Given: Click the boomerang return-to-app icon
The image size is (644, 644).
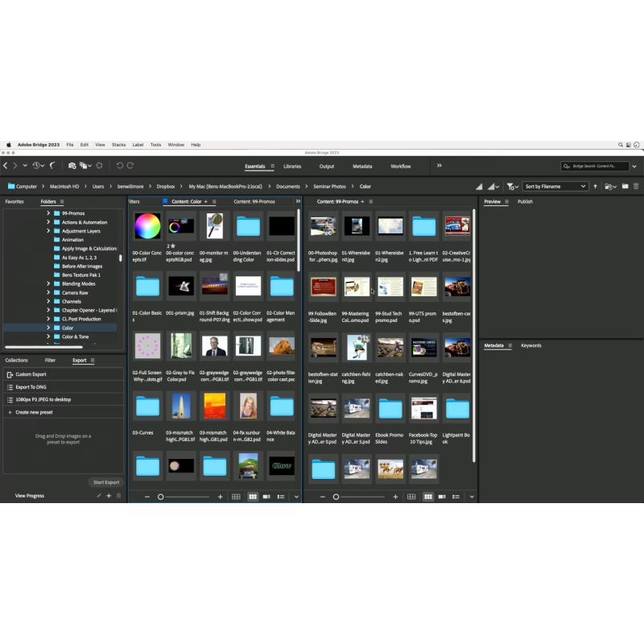Looking at the screenshot, I should tap(53, 166).
